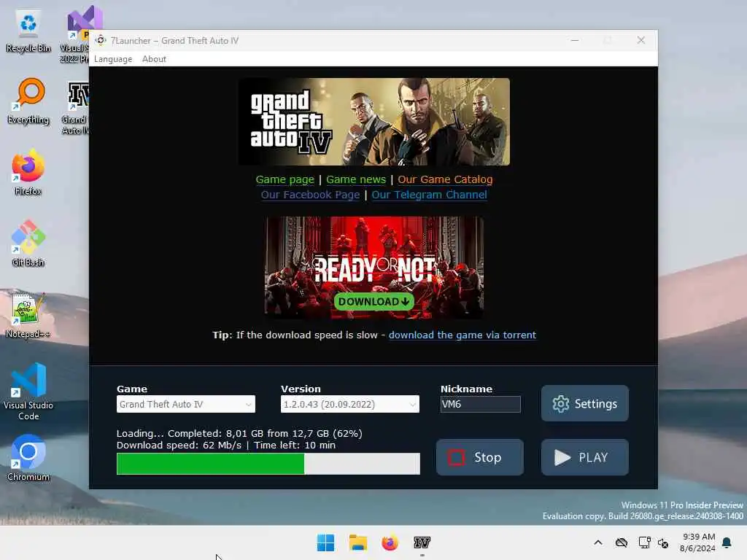
Task: Click the muted volume tray icon
Action: [x=663, y=542]
